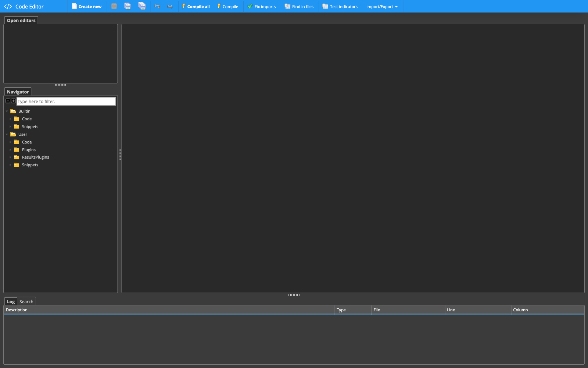Click Fix imports in the toolbar

[261, 6]
